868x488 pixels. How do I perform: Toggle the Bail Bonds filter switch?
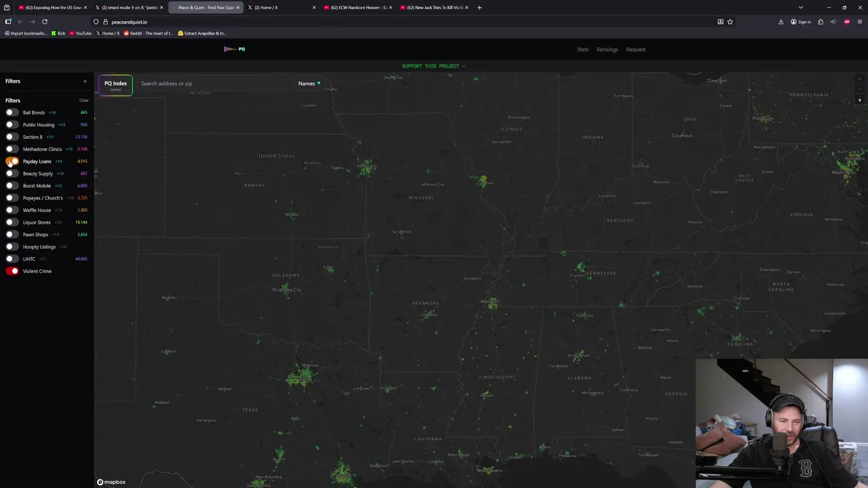click(12, 113)
